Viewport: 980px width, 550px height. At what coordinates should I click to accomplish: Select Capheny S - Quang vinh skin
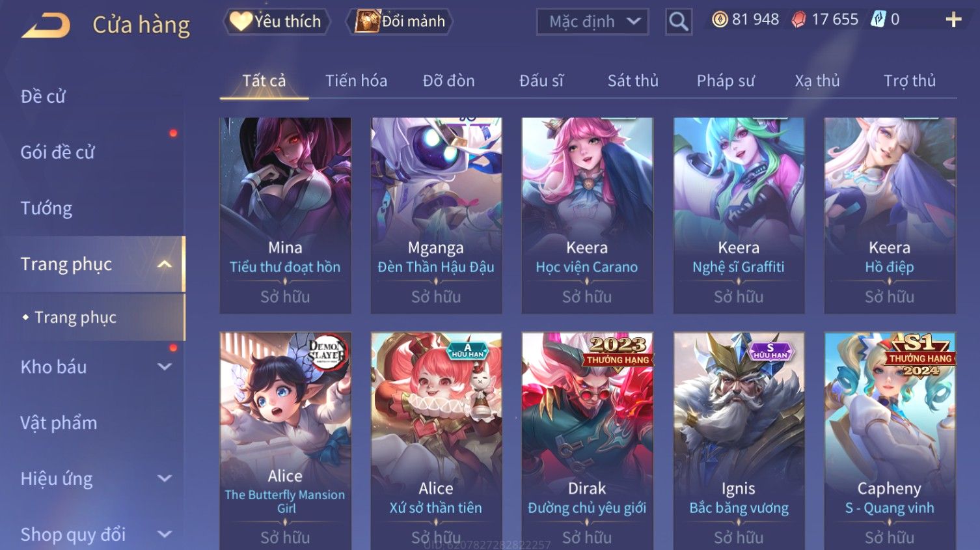890,441
